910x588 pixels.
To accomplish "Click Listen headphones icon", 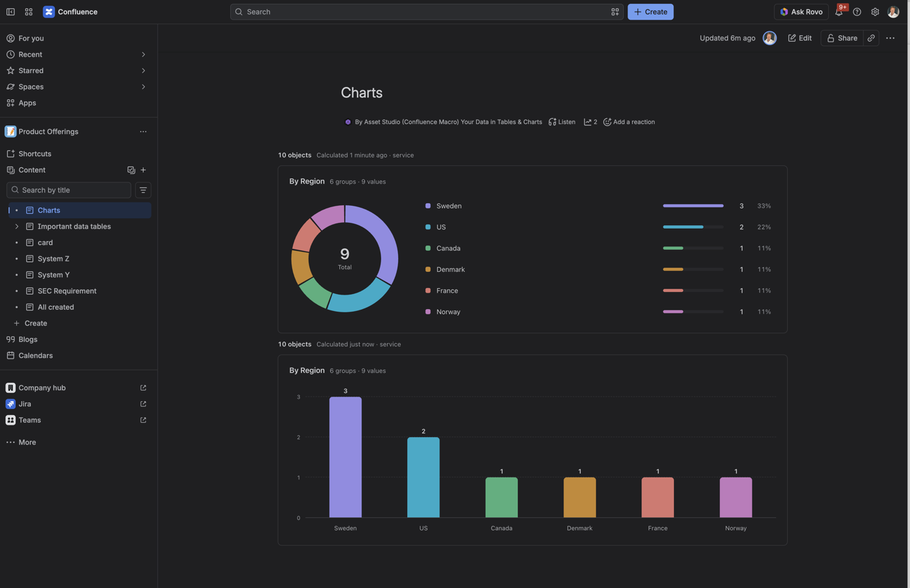I will (562, 122).
